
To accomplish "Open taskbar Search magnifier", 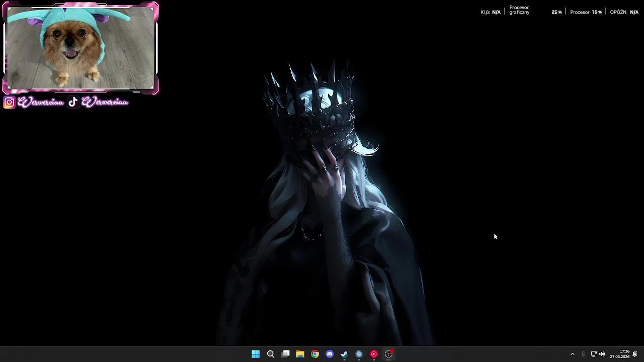I will (x=271, y=354).
